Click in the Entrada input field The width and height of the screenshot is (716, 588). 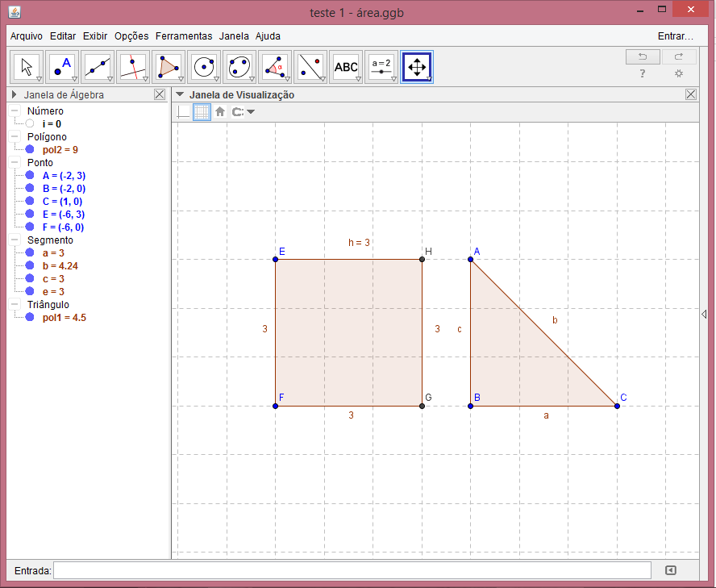click(x=352, y=571)
